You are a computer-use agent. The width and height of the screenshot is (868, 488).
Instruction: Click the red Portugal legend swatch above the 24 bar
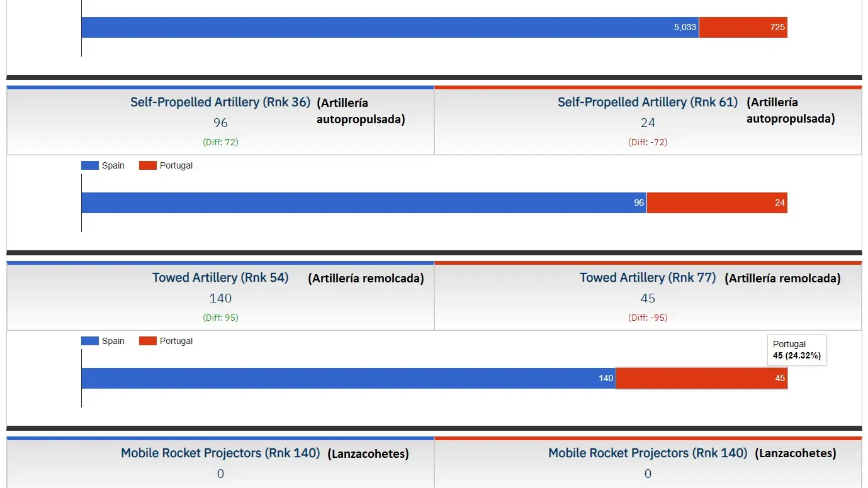(x=147, y=165)
